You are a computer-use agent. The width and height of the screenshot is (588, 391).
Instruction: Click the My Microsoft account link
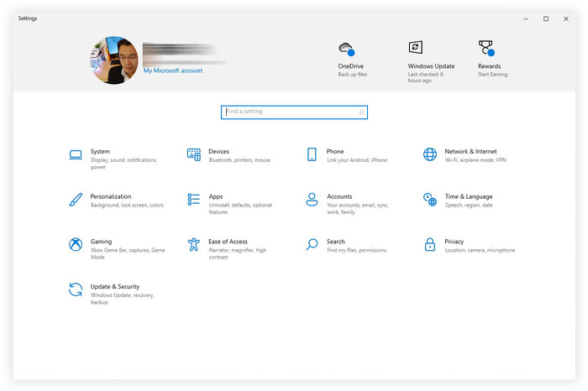pos(172,70)
